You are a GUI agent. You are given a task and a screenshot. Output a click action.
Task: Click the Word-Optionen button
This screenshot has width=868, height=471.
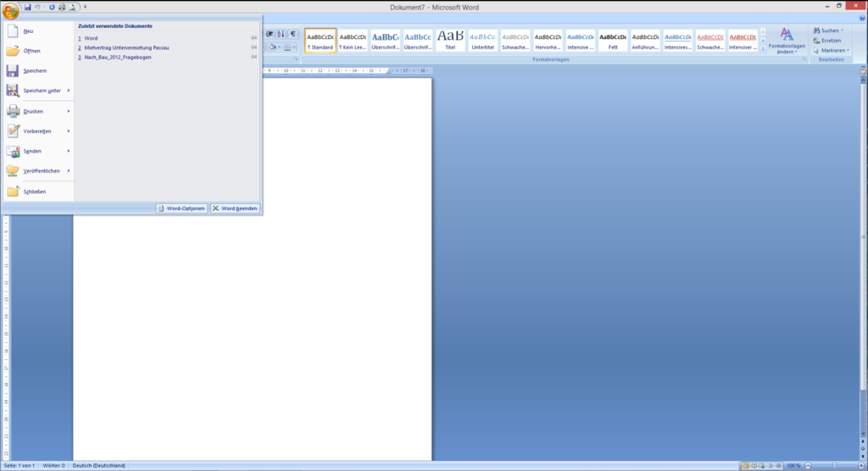pyautogui.click(x=181, y=208)
